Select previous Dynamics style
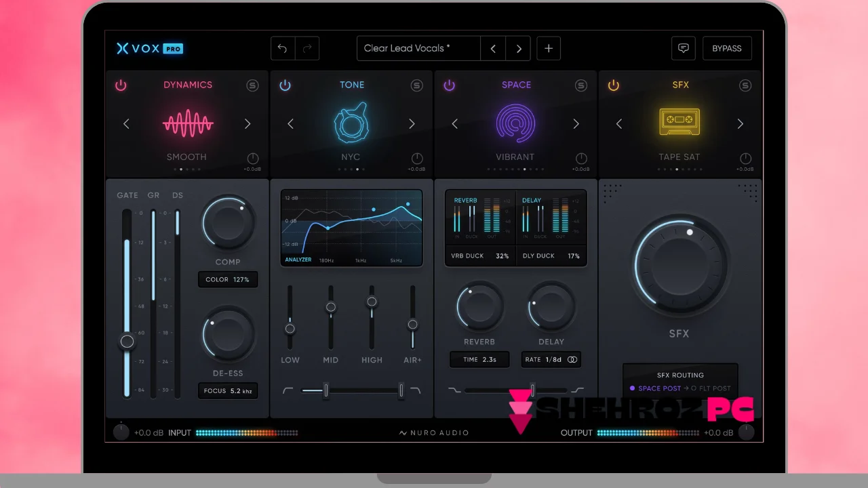Image resolution: width=868 pixels, height=488 pixels. [x=126, y=123]
